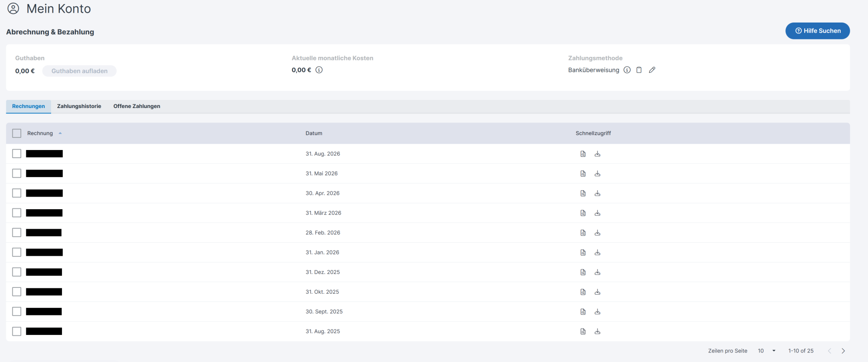View invoice document dated 30. Apr. 2026
868x362 pixels.
(x=583, y=193)
